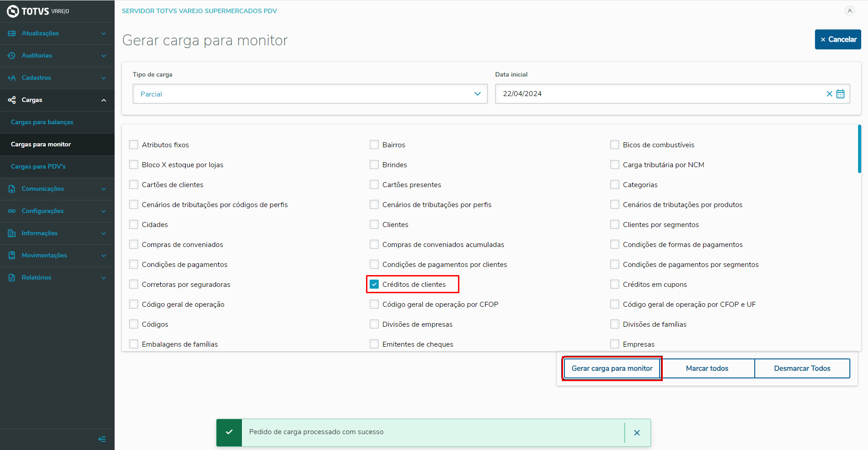Open the Tipo de carga dropdown

click(x=310, y=94)
